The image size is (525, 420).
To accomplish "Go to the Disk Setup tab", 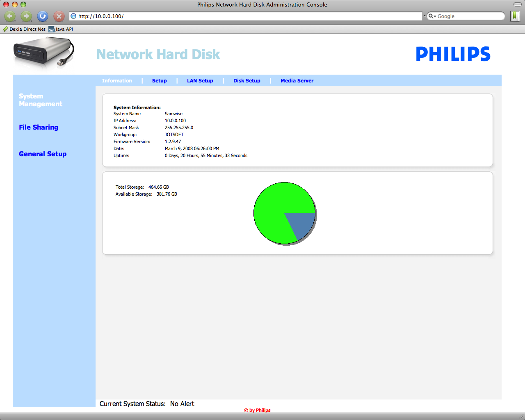I will click(x=247, y=81).
